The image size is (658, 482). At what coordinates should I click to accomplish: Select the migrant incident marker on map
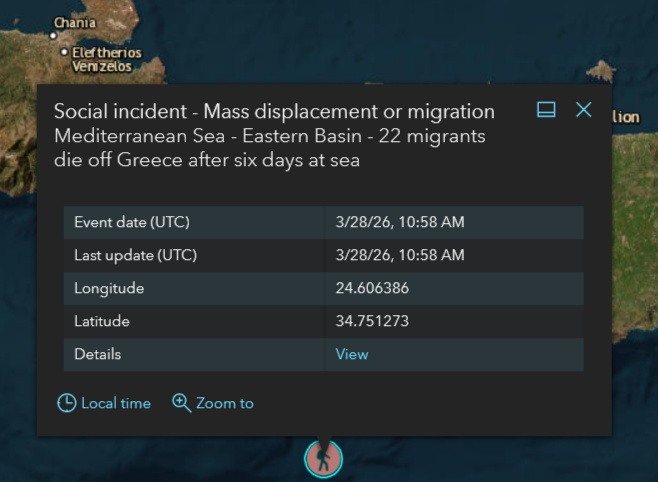pyautogui.click(x=323, y=458)
